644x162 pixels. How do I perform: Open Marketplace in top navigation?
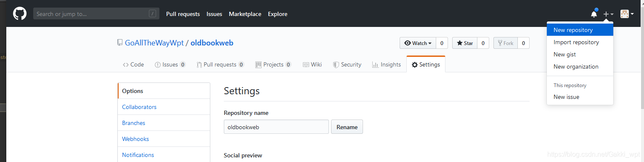click(x=245, y=14)
